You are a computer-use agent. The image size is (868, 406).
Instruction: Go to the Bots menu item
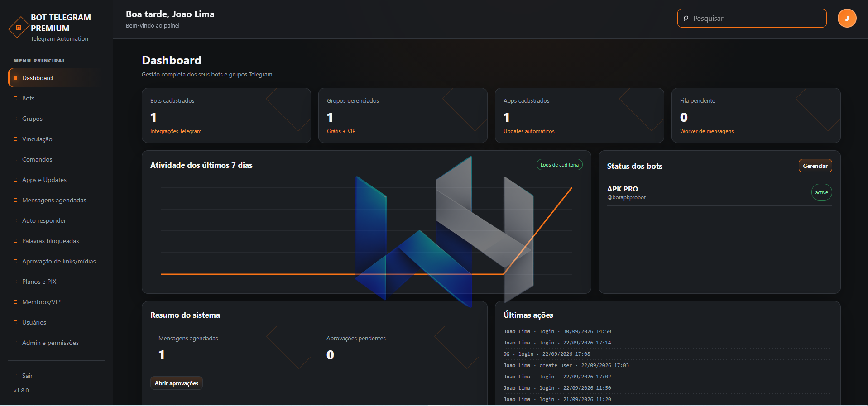click(56, 98)
